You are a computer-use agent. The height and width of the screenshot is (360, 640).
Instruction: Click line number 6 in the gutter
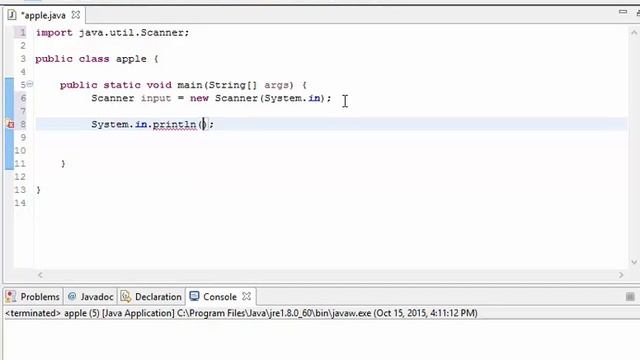[23, 98]
